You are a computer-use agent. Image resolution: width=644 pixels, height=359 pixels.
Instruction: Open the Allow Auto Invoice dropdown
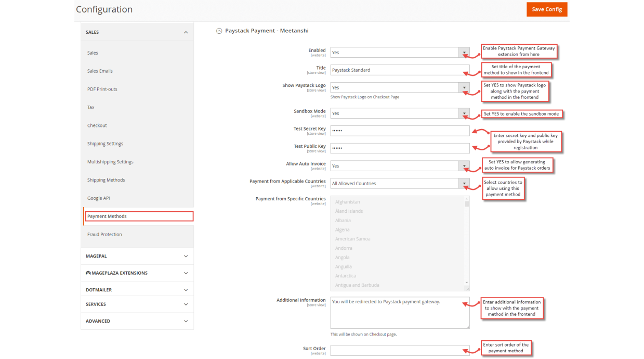point(400,166)
